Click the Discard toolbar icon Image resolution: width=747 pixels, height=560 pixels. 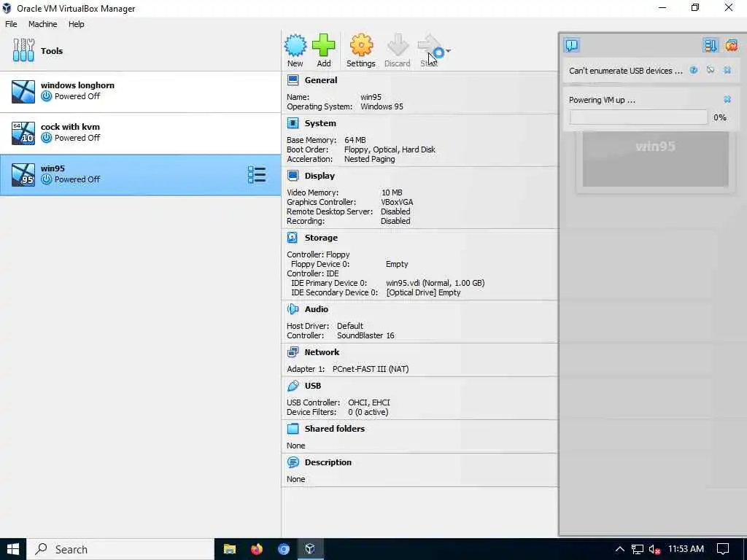tap(398, 46)
